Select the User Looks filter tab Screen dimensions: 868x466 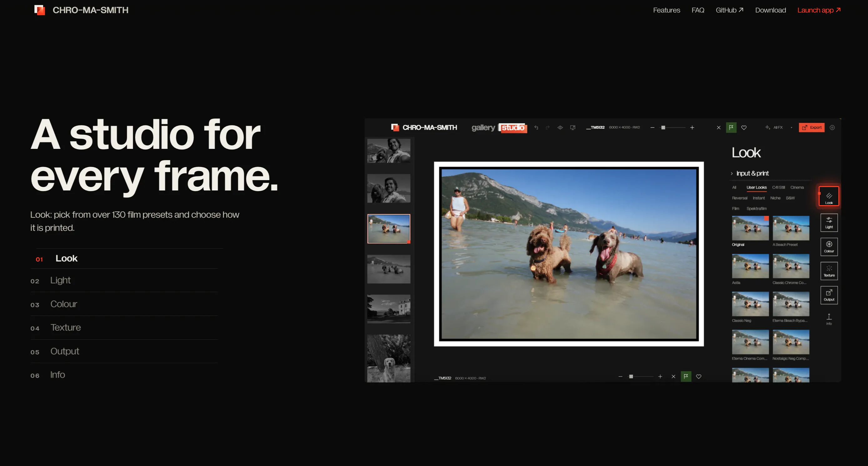[x=756, y=187]
